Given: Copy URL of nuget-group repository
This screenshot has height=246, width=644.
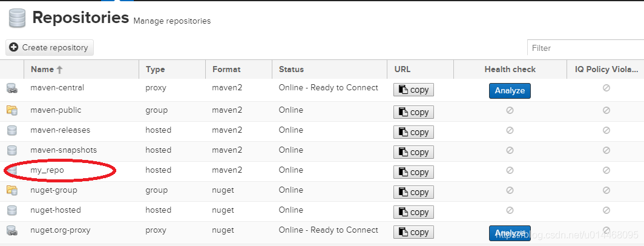Looking at the screenshot, I should pos(413,192).
